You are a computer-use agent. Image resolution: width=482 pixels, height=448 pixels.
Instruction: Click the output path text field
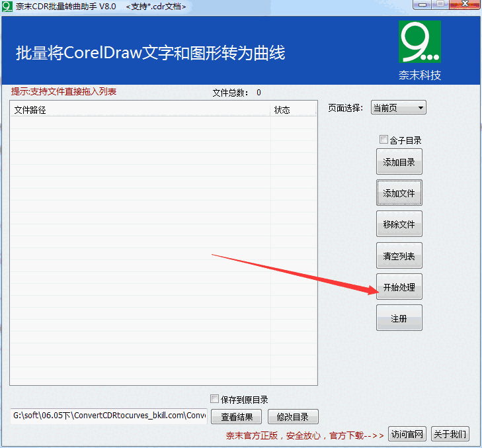pos(109,416)
